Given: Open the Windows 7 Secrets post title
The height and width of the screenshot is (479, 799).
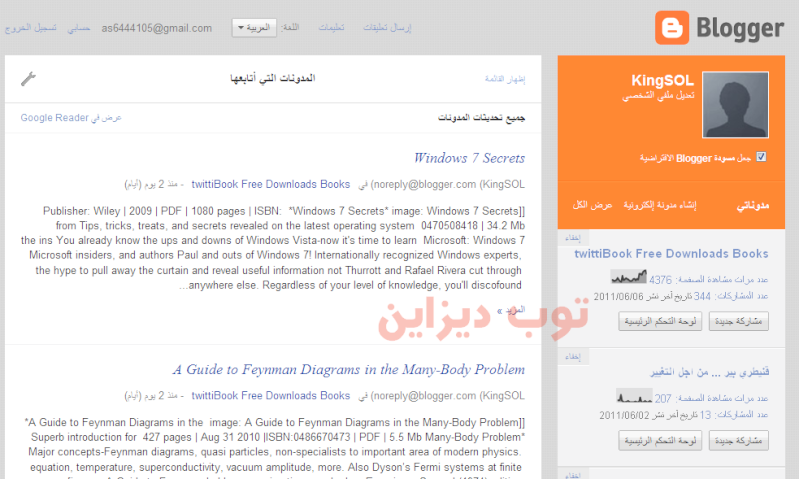Looking at the screenshot, I should tap(469, 158).
